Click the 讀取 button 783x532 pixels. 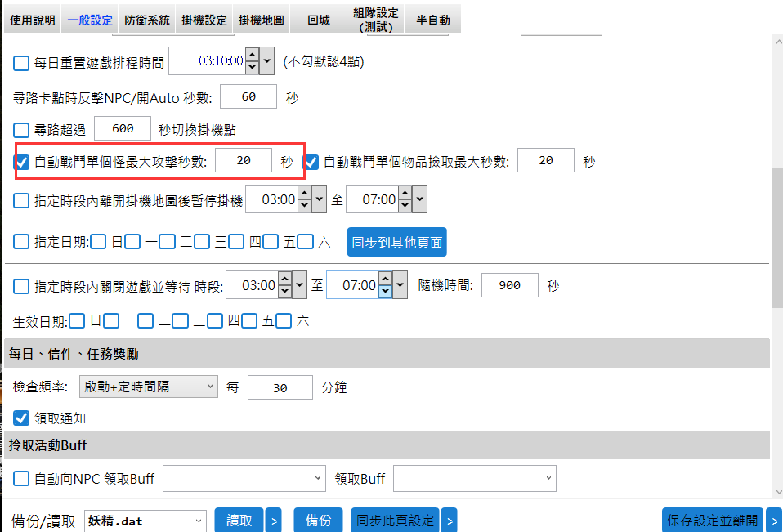tap(239, 521)
